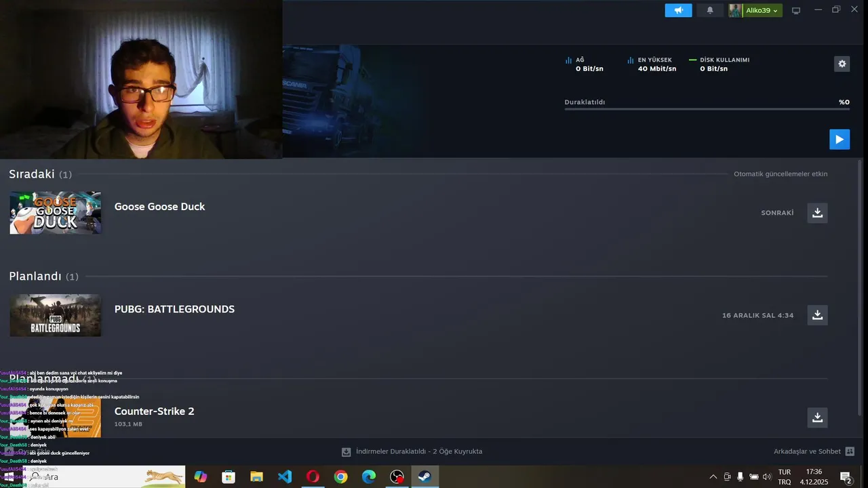Viewport: 868px width, 488px height.
Task: Open File Explorer from the taskbar
Action: pyautogui.click(x=256, y=477)
